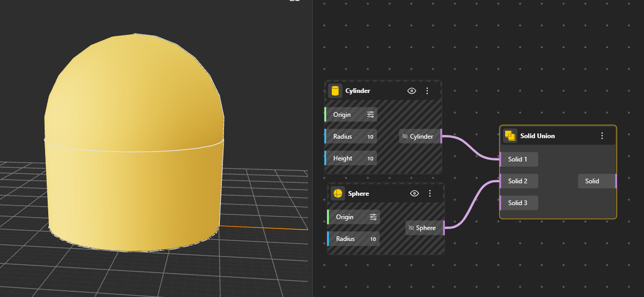Click the Sphere node icon
The width and height of the screenshot is (644, 297).
point(338,194)
